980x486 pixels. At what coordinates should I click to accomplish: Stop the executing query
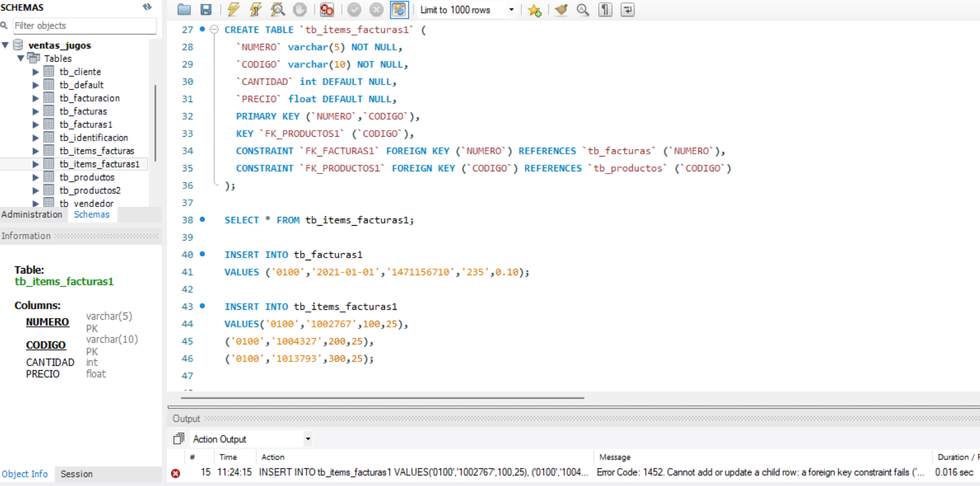click(300, 9)
